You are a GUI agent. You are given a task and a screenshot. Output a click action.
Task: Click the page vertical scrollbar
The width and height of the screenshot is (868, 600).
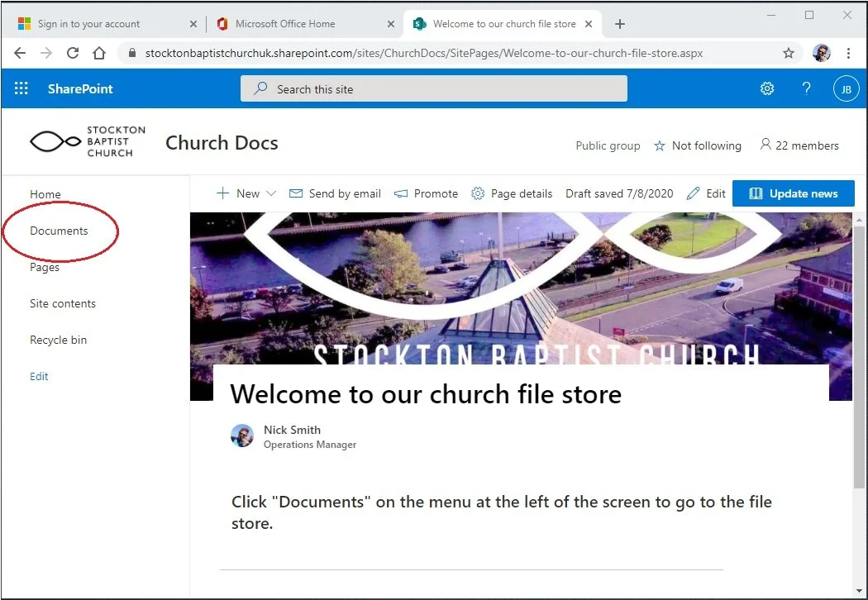859,357
